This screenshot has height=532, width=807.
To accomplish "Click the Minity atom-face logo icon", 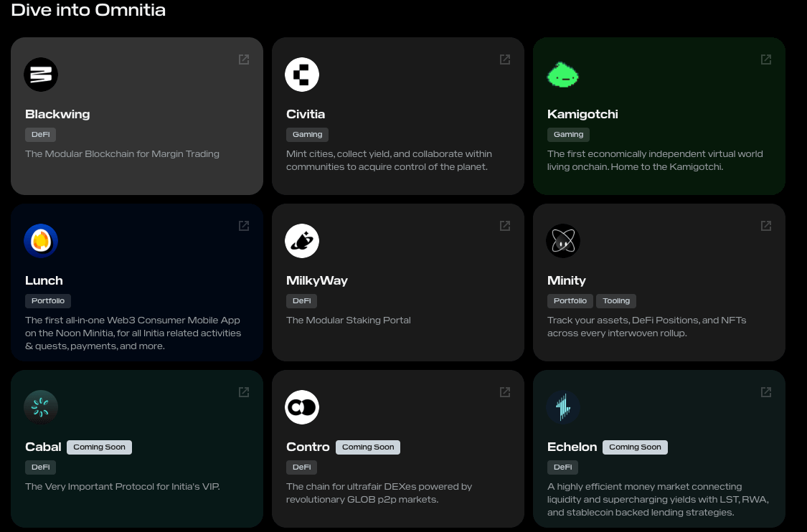I will tap(563, 241).
